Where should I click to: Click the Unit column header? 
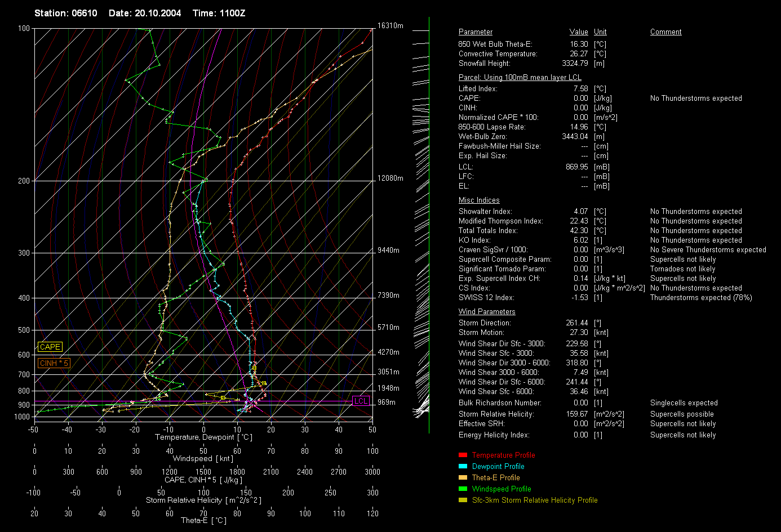click(x=600, y=32)
